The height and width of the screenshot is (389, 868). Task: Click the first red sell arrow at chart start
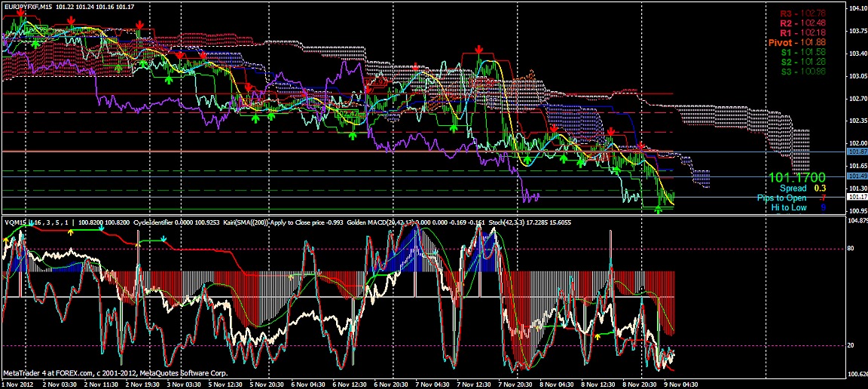pyautogui.click(x=20, y=14)
